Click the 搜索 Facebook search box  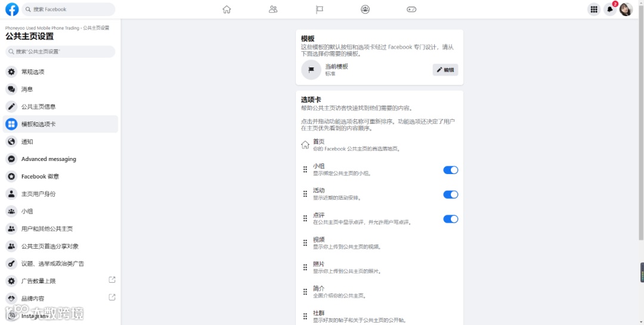(x=68, y=9)
